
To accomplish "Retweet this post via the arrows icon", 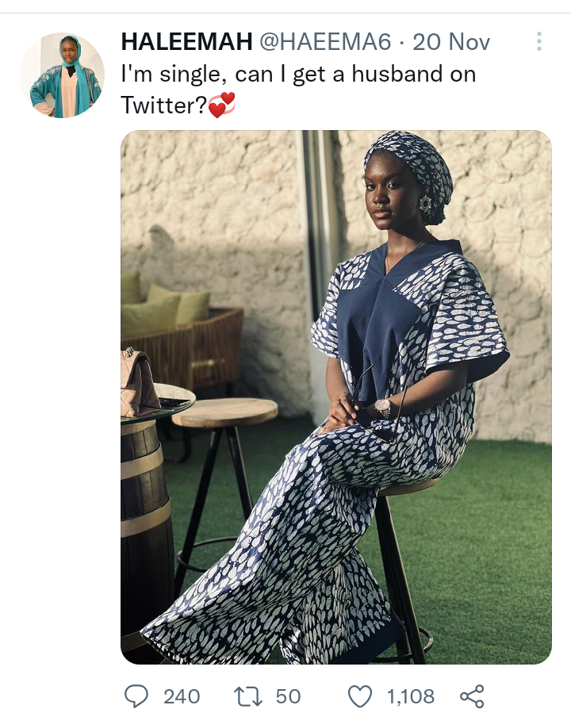I will [x=248, y=696].
